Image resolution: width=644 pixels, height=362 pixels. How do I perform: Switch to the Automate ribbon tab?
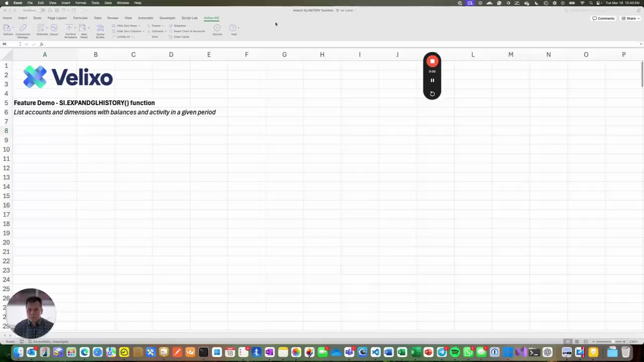pos(145,18)
